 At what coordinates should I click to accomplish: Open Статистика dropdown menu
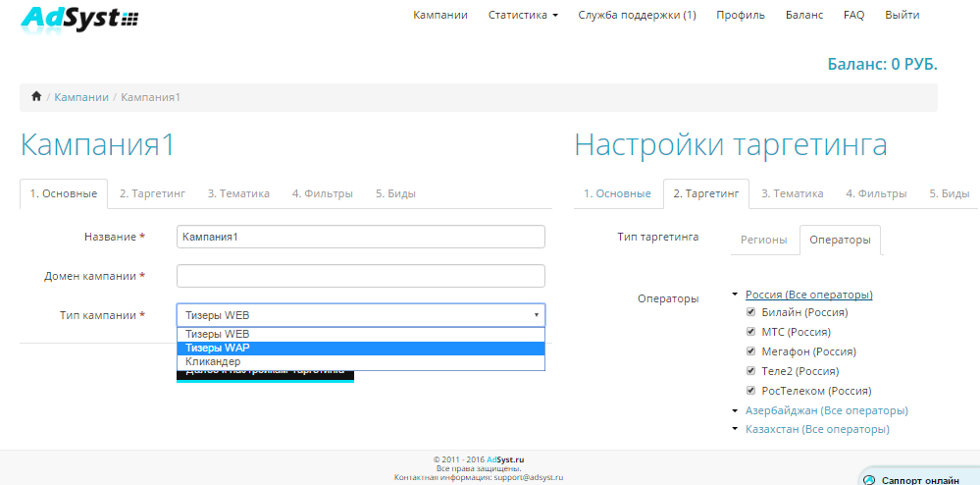pyautogui.click(x=523, y=15)
